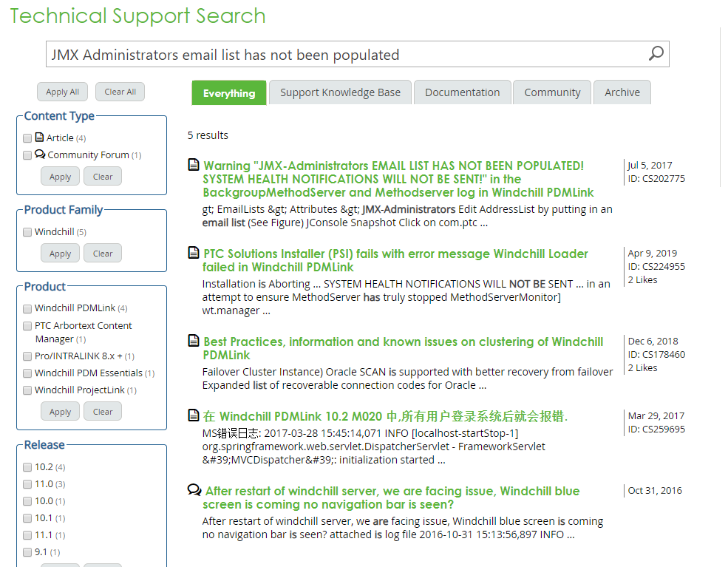Click forum bubble icon beside After restart result
The image size is (728, 567).
(x=194, y=490)
